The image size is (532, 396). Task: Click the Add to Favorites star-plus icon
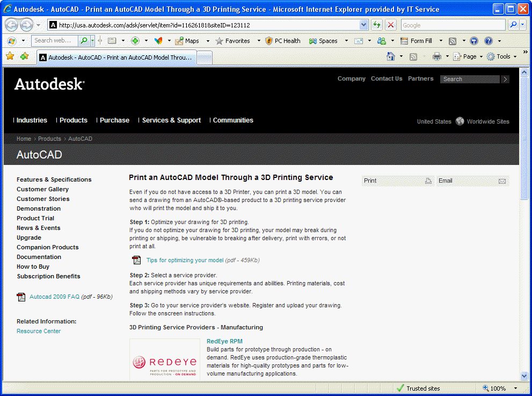[x=25, y=56]
